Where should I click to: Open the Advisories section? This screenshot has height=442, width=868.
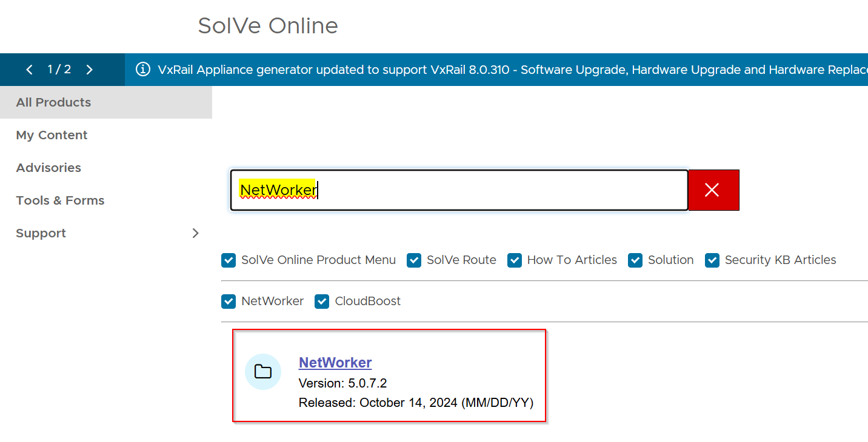(48, 168)
